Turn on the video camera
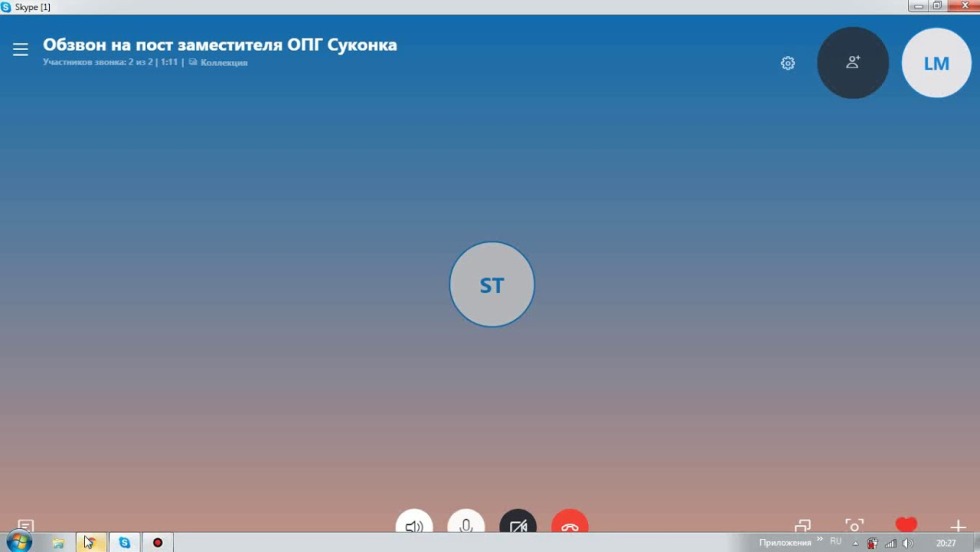Image resolution: width=980 pixels, height=552 pixels. [518, 523]
